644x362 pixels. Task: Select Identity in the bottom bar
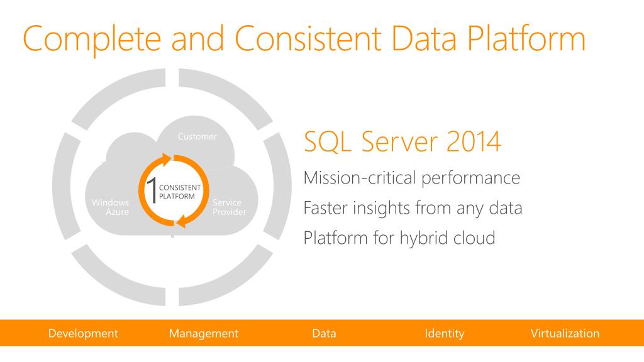click(x=445, y=333)
